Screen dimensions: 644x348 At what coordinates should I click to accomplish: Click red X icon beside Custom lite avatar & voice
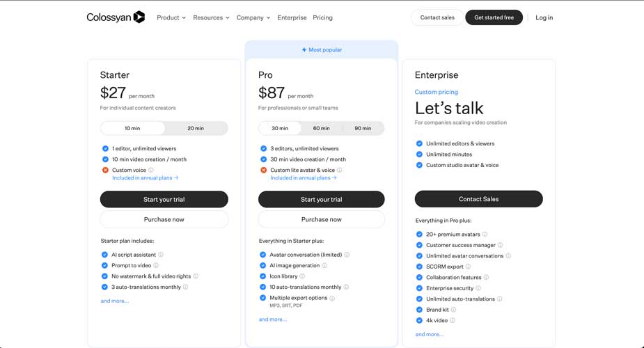pos(263,170)
